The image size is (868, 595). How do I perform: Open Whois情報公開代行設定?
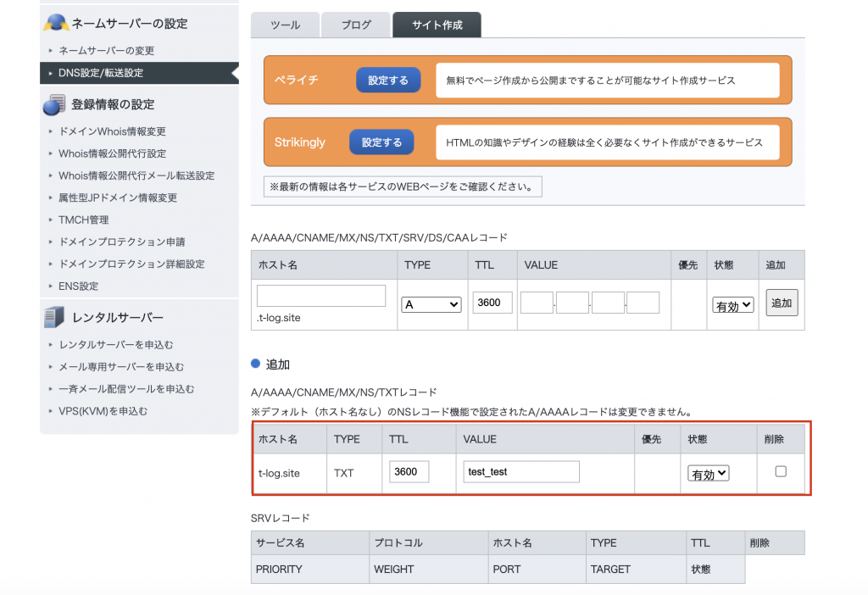click(x=113, y=153)
